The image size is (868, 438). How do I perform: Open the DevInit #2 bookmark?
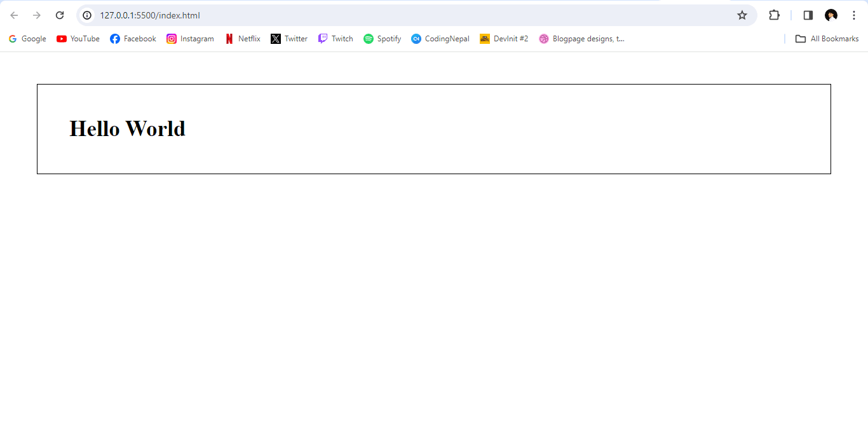click(504, 39)
